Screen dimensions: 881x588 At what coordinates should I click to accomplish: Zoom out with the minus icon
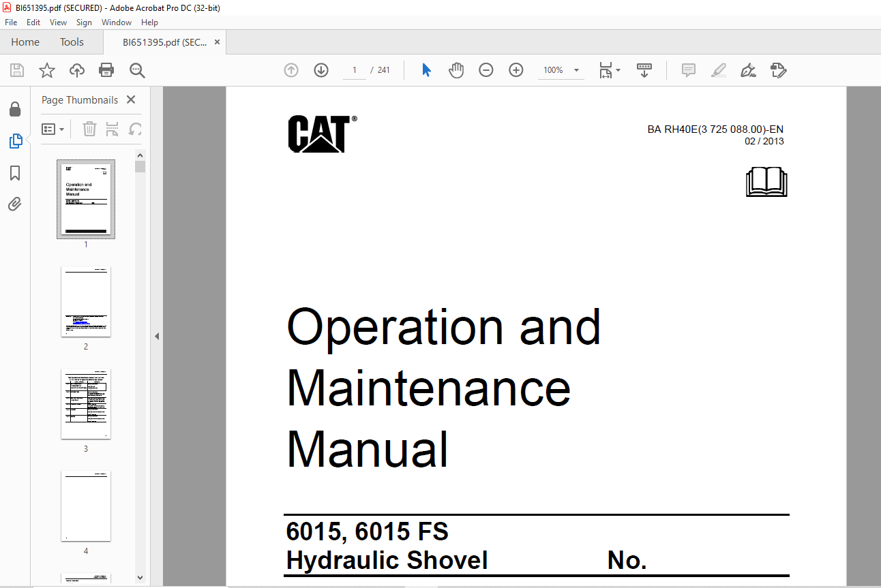pos(486,70)
